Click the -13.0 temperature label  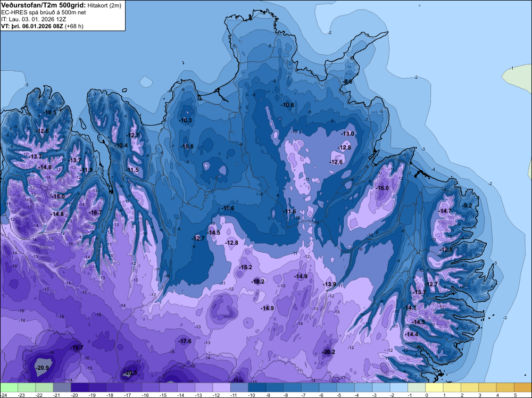point(347,134)
